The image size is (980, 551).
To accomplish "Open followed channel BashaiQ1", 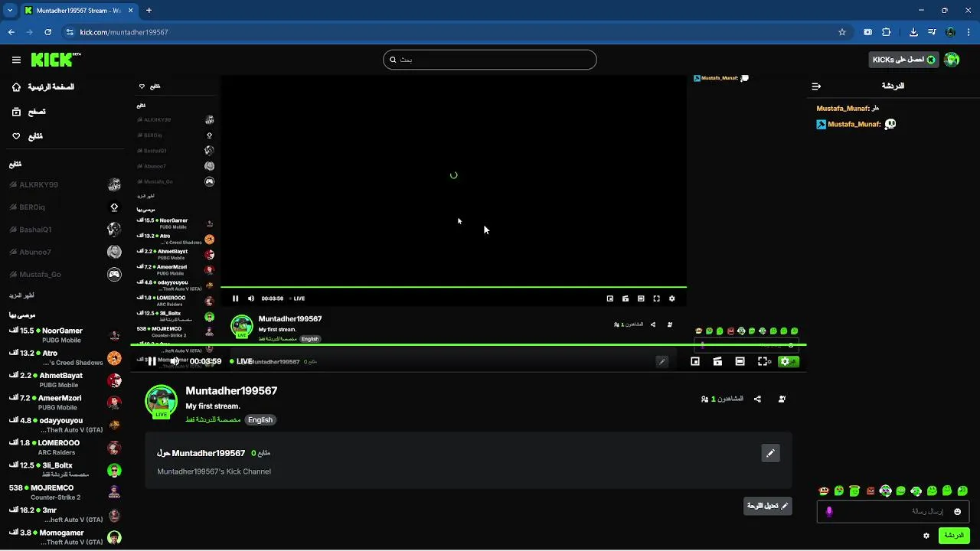I will tap(65, 230).
